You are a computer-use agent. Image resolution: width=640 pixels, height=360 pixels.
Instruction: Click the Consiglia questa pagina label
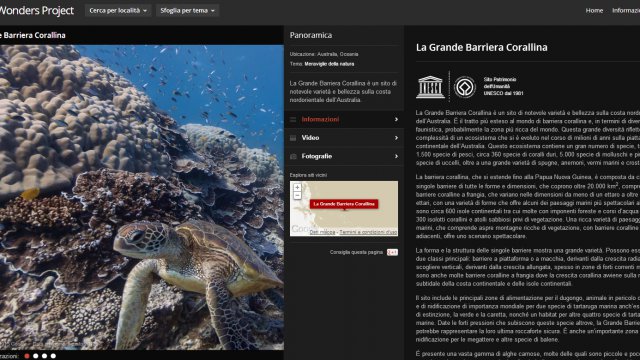tap(356, 252)
